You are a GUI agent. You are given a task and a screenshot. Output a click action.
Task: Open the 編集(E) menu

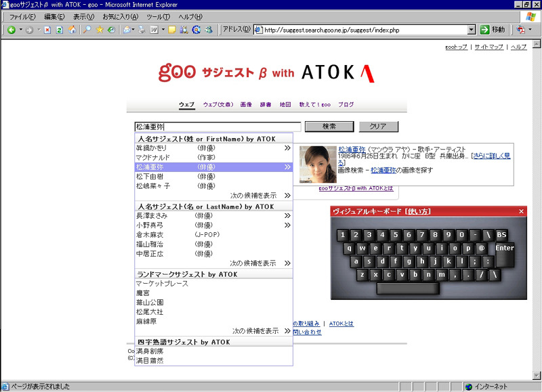pos(54,16)
